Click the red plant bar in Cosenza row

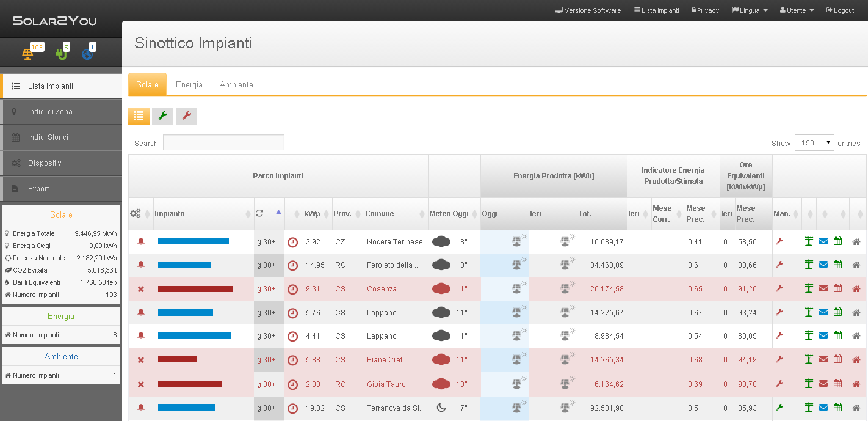195,289
